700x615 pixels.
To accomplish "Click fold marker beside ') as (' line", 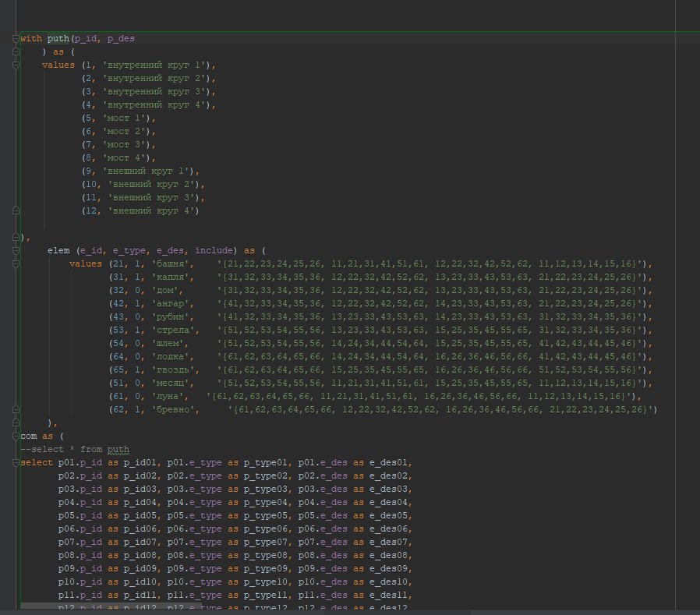I will pyautogui.click(x=16, y=51).
